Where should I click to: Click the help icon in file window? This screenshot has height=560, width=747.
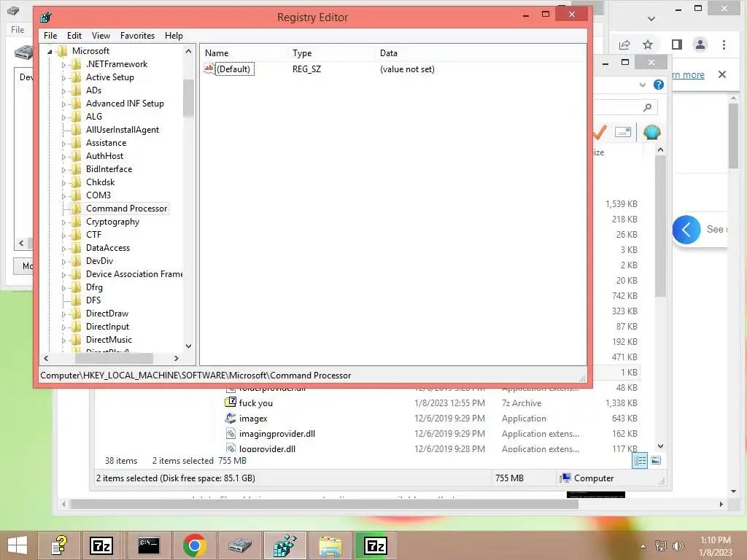(x=659, y=85)
